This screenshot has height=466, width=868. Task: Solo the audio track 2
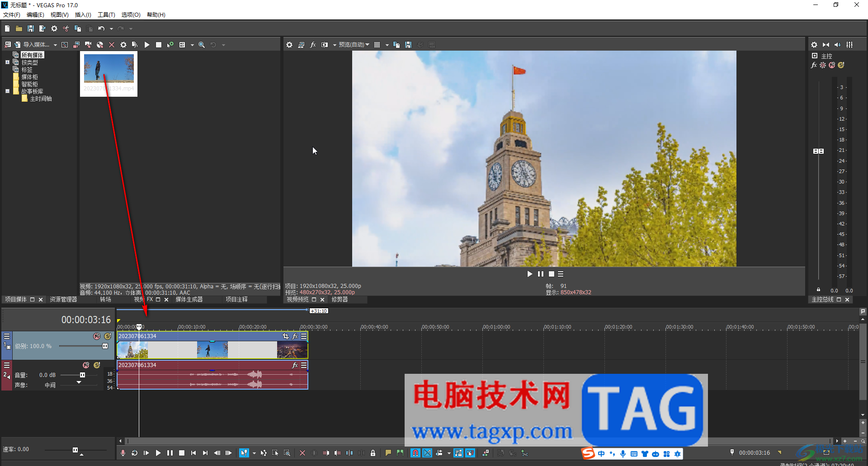click(97, 365)
